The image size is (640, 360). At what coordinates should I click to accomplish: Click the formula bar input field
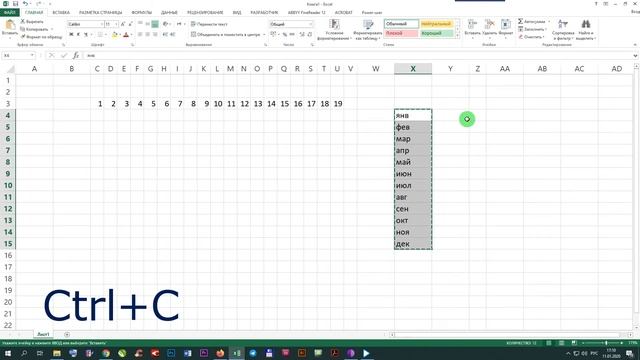pyautogui.click(x=357, y=55)
